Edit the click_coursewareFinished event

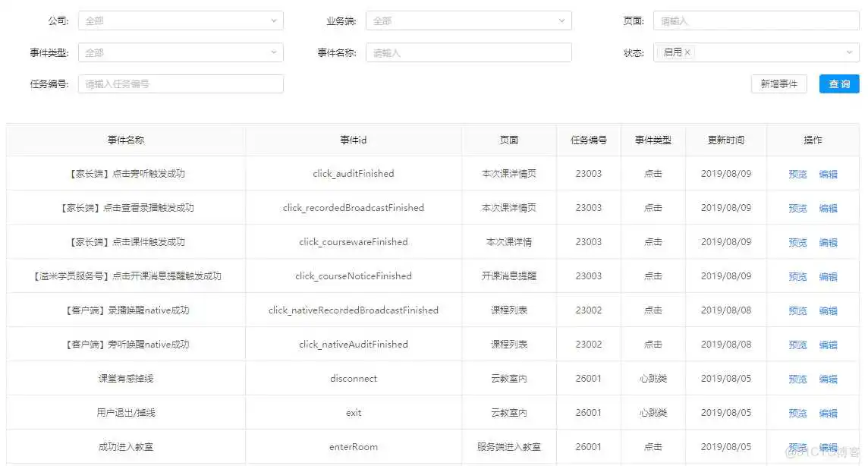(829, 241)
